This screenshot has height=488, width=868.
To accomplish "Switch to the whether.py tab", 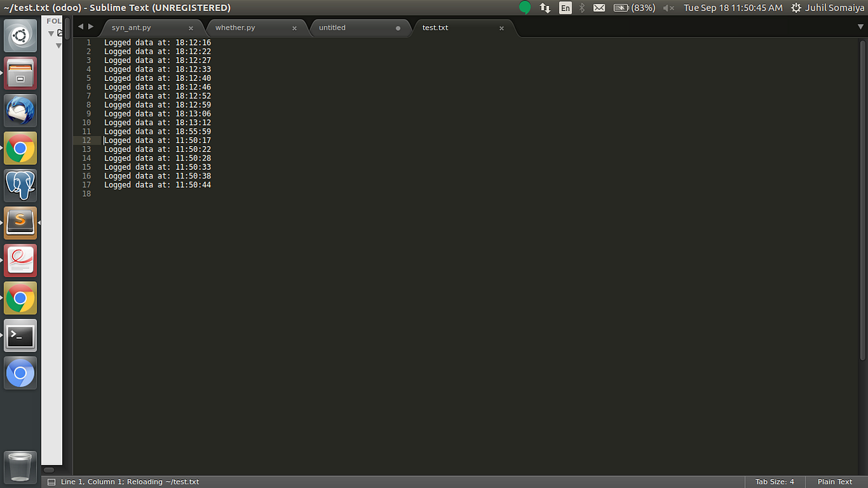I will click(x=235, y=27).
